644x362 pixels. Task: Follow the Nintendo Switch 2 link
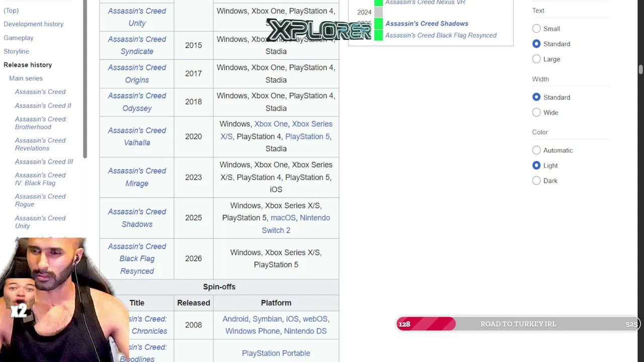click(296, 224)
